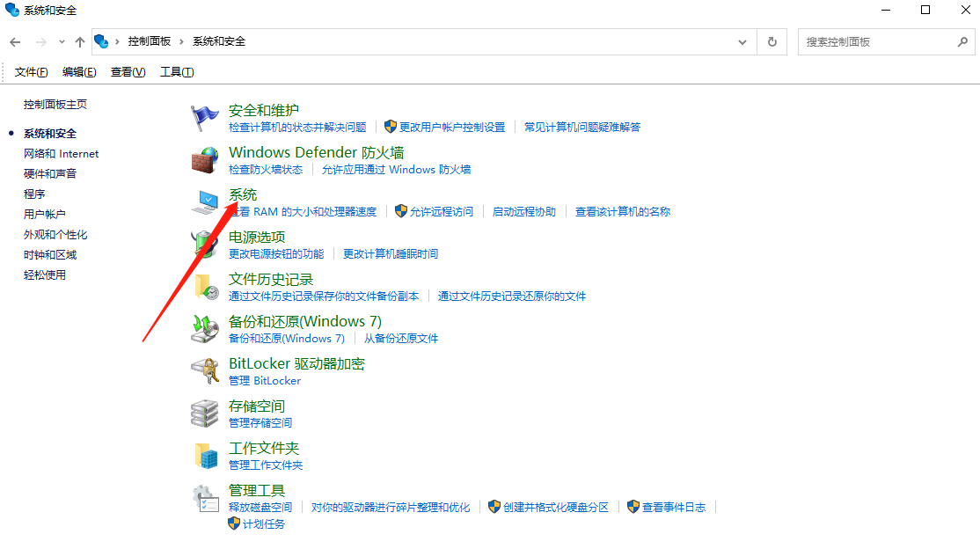Open the 文件(F) menu
Screen dimensions: 980x549
(x=32, y=72)
